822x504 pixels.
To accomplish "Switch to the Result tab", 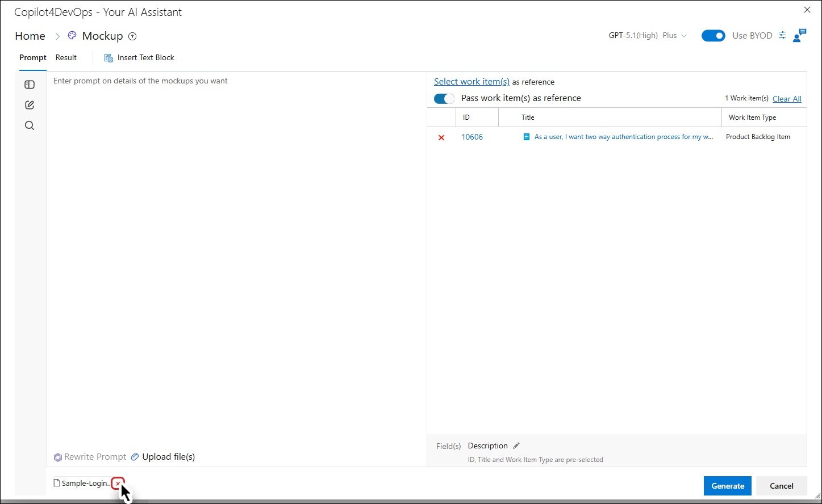I will coord(66,57).
